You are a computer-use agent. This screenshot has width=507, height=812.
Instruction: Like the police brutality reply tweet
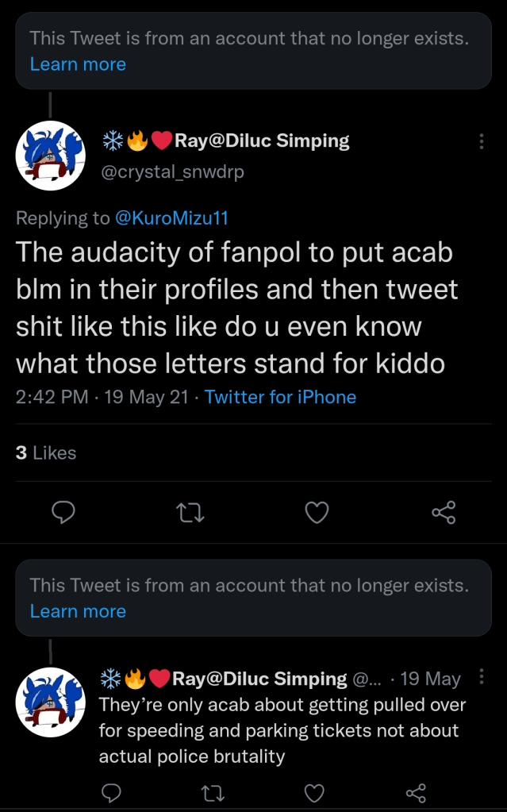coord(315,792)
